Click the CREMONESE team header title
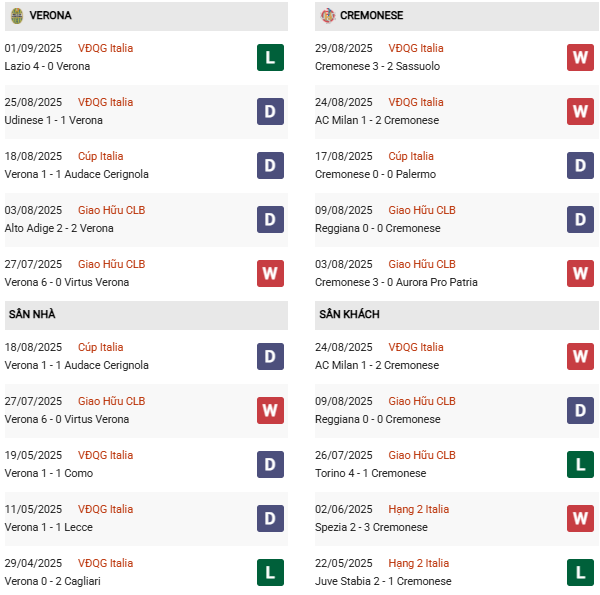 pos(373,16)
